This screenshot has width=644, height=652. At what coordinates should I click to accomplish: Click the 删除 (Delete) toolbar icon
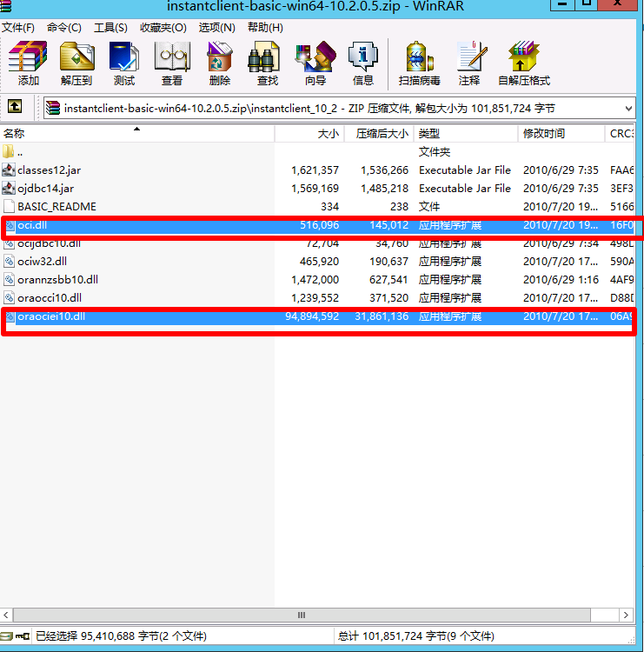coord(220,57)
